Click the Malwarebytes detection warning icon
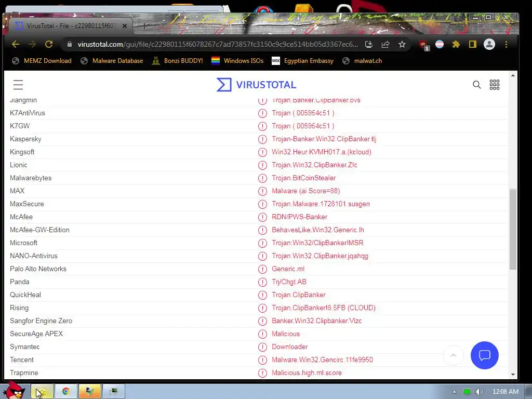This screenshot has height=399, width=532. [262, 178]
